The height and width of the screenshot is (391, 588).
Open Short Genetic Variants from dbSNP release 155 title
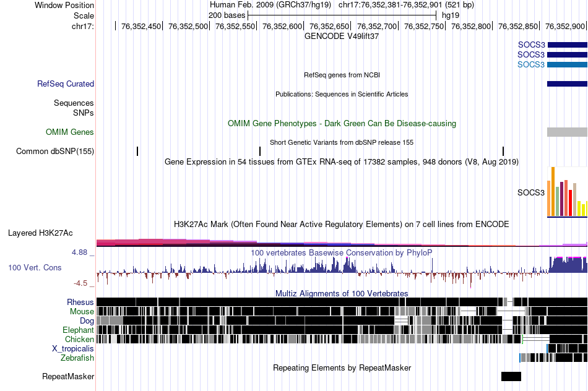342,142
